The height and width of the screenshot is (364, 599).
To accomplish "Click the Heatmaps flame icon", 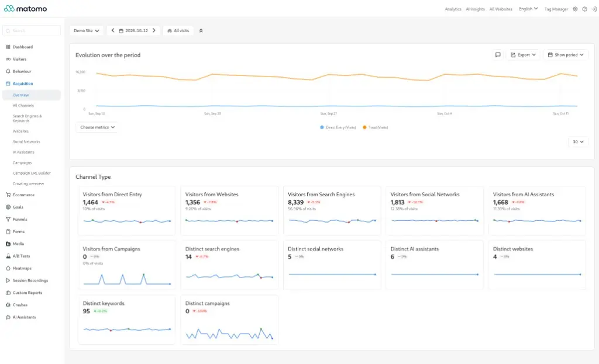I will (x=8, y=268).
